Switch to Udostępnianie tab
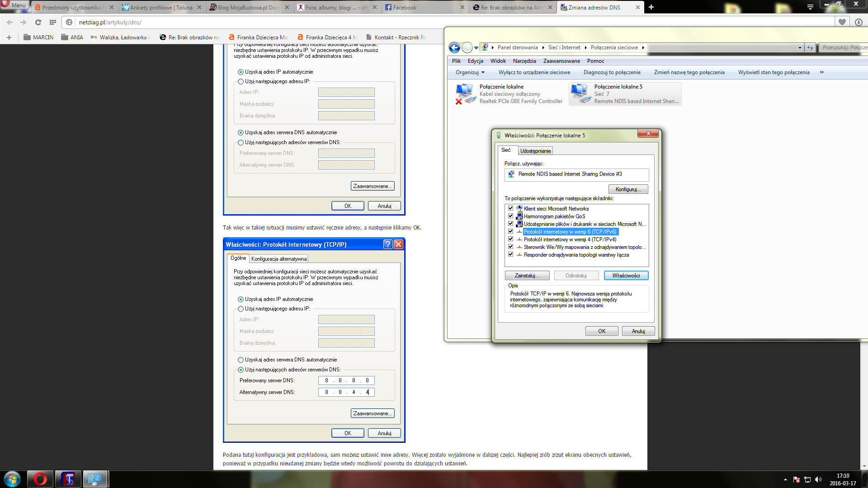The height and width of the screenshot is (488, 868). coord(535,151)
